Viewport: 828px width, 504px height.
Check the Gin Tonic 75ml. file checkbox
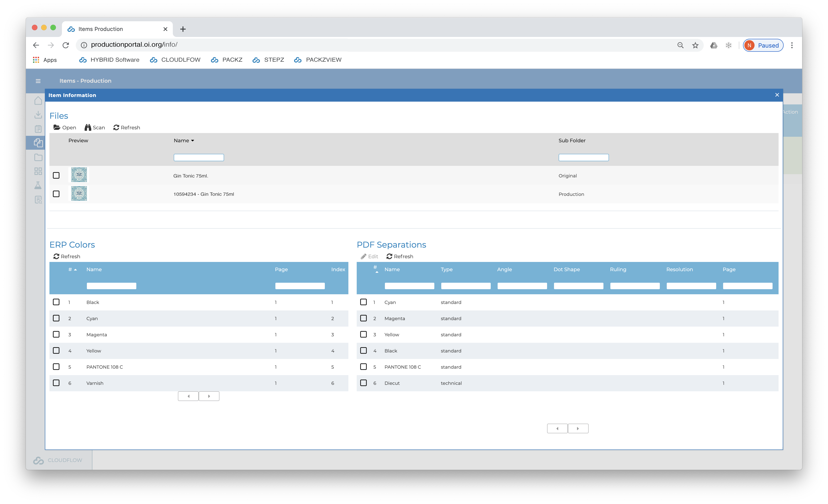click(x=56, y=175)
